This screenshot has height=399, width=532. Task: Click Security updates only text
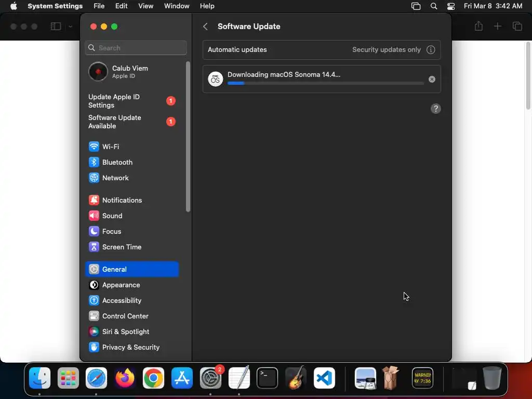386,49
